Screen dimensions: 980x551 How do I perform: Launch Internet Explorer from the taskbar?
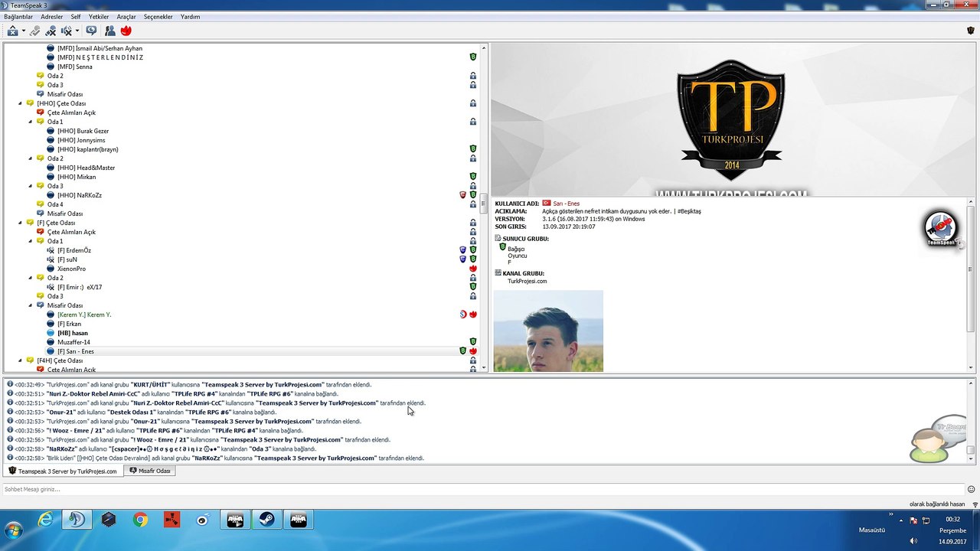[46, 520]
